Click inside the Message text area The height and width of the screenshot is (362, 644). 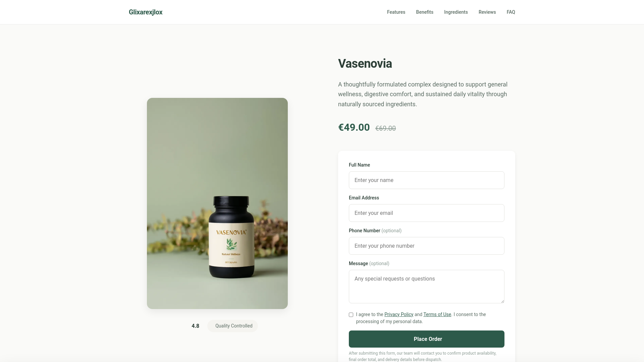point(427,287)
